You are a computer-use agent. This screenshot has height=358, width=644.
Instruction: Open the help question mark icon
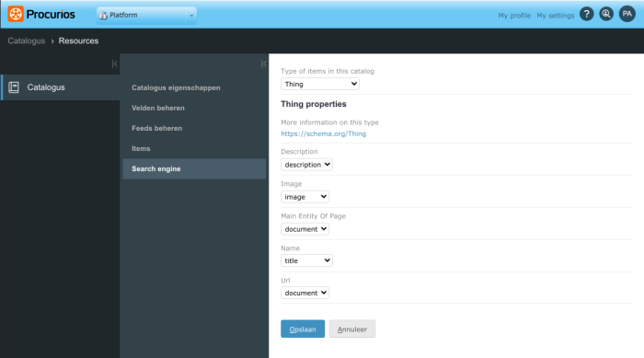pos(587,14)
